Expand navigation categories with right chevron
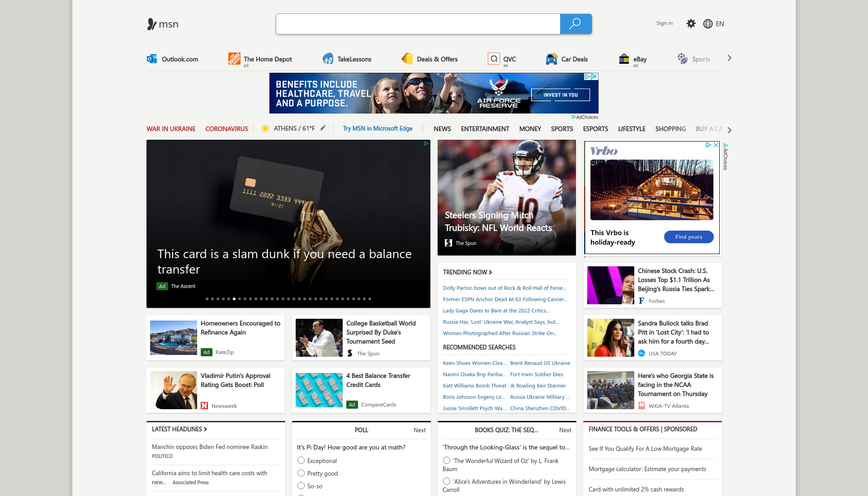868x496 pixels. click(x=729, y=130)
